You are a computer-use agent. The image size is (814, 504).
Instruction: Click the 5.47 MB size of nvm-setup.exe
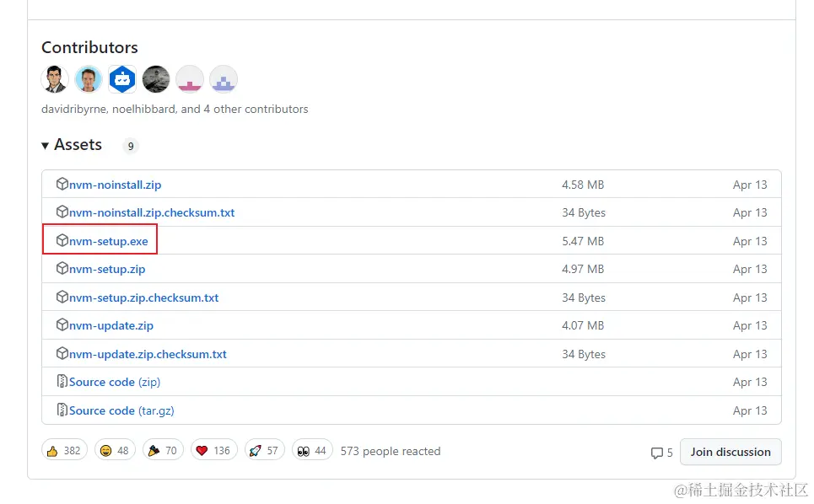click(x=583, y=241)
